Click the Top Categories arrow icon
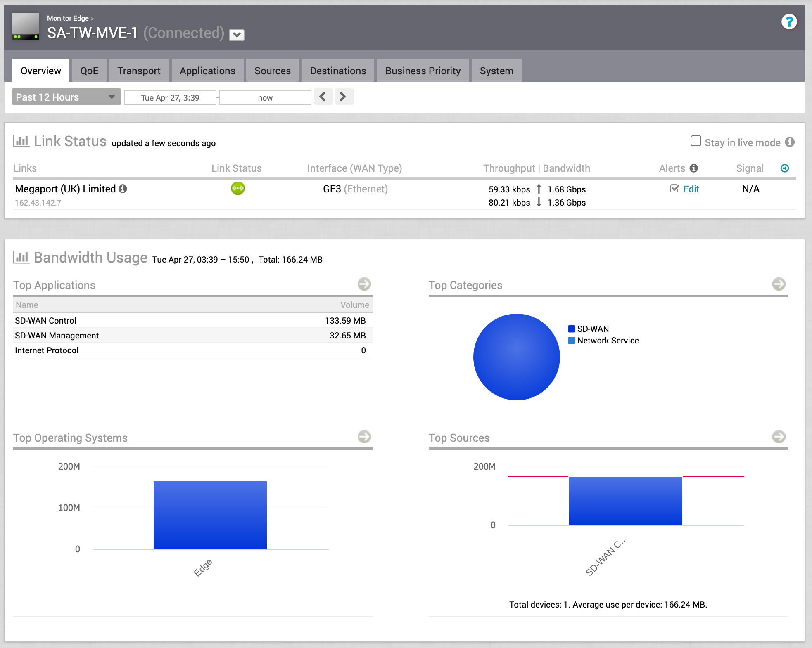 pos(779,284)
